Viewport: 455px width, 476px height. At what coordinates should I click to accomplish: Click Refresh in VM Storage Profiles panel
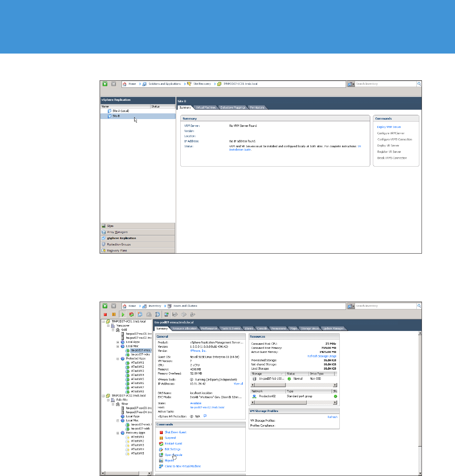[x=332, y=417]
